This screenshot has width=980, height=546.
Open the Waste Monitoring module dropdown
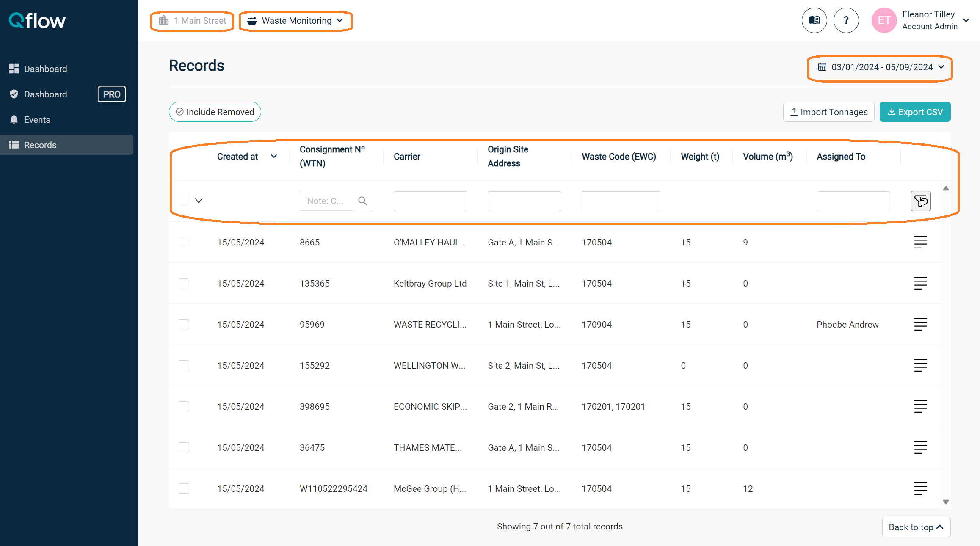(295, 21)
